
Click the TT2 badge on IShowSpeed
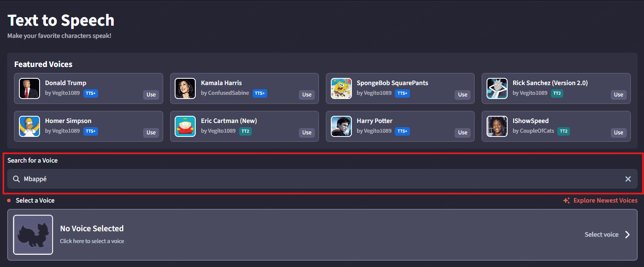(x=563, y=131)
